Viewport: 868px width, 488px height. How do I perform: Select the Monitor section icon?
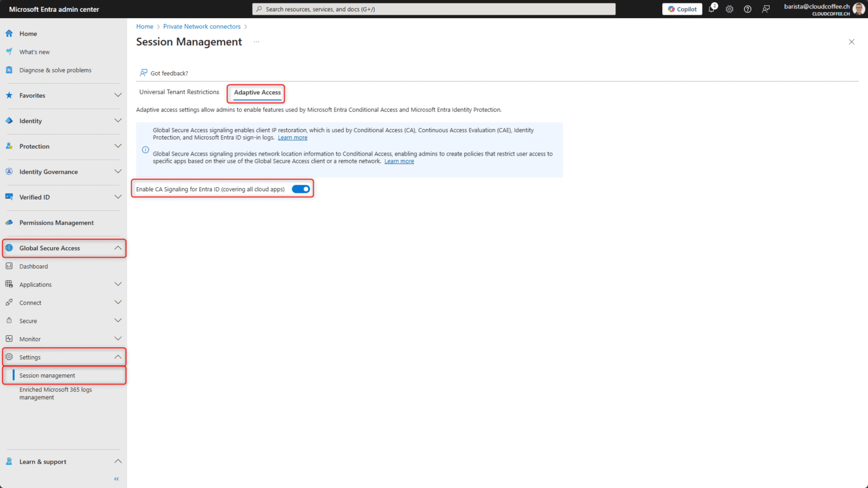coord(10,338)
